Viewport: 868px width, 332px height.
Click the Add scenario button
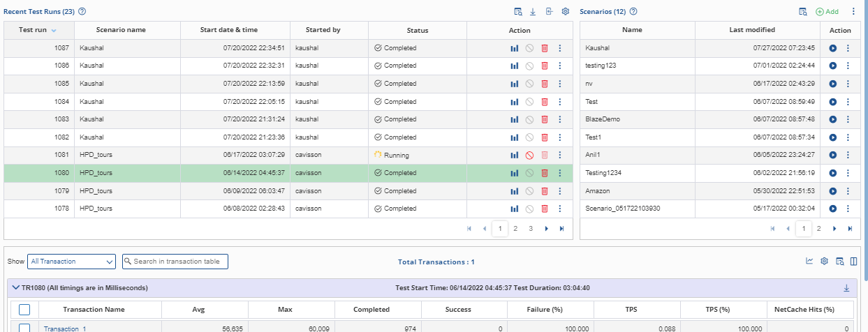tap(827, 12)
